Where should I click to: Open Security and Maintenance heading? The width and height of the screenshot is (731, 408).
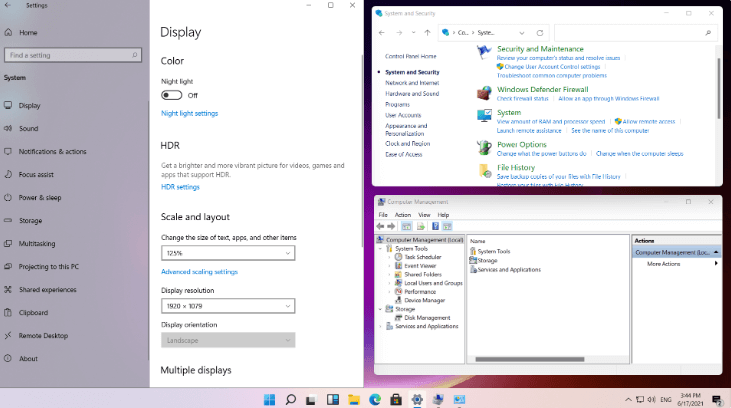540,49
